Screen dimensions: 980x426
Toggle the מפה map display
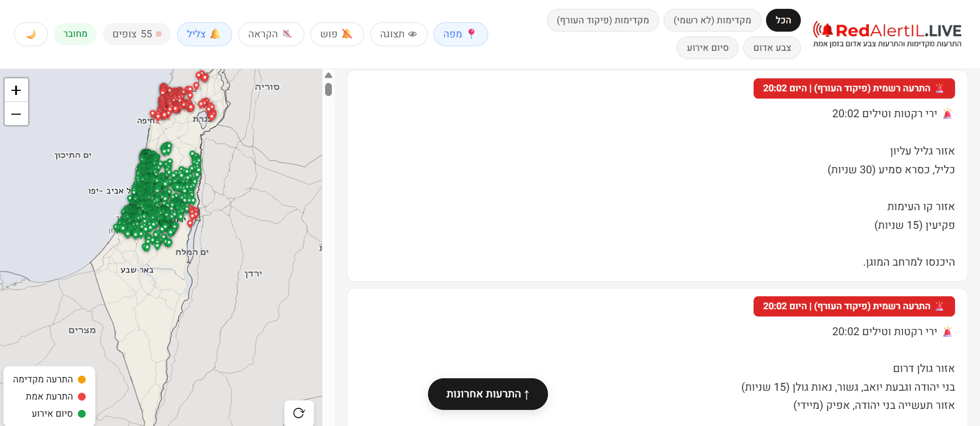460,34
